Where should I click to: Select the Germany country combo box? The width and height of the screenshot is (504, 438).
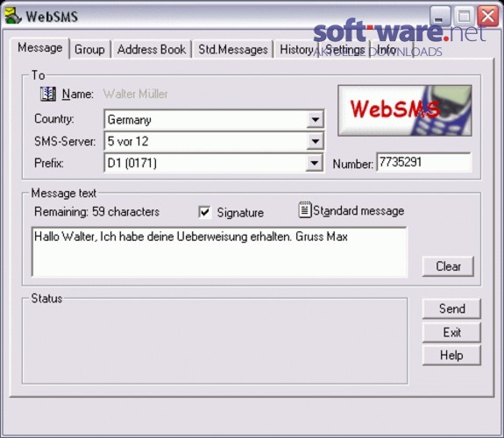coord(214,119)
